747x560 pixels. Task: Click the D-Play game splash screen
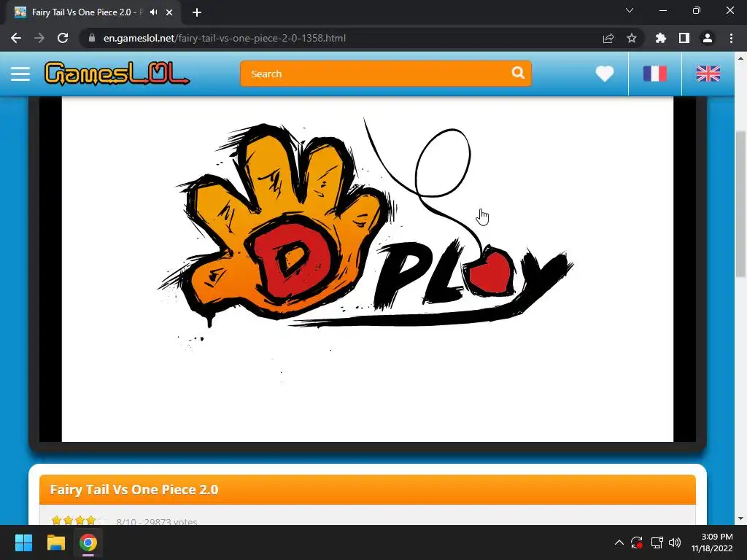pyautogui.click(x=368, y=269)
